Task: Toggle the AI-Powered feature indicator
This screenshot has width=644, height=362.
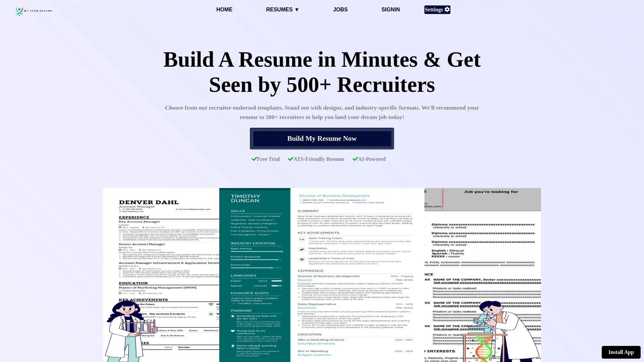Action: point(369,159)
